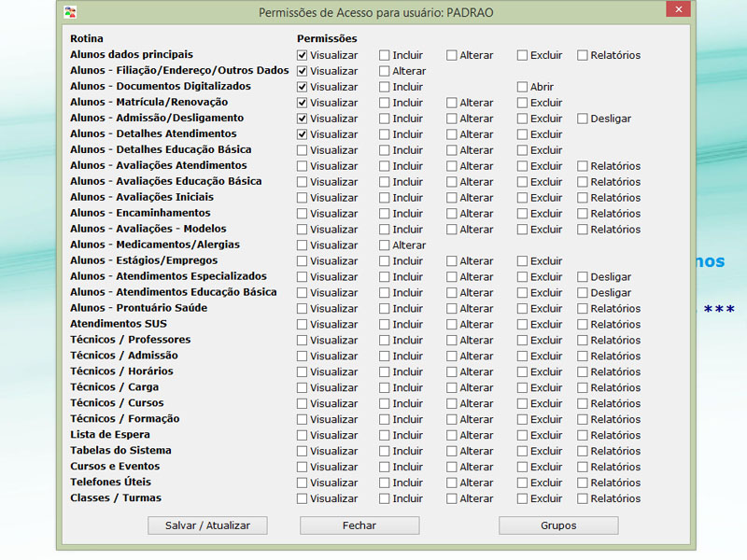Viewport: 747px width, 560px height.
Task: Uncheck Visualizar for Alunos dados principais
Action: [303, 55]
